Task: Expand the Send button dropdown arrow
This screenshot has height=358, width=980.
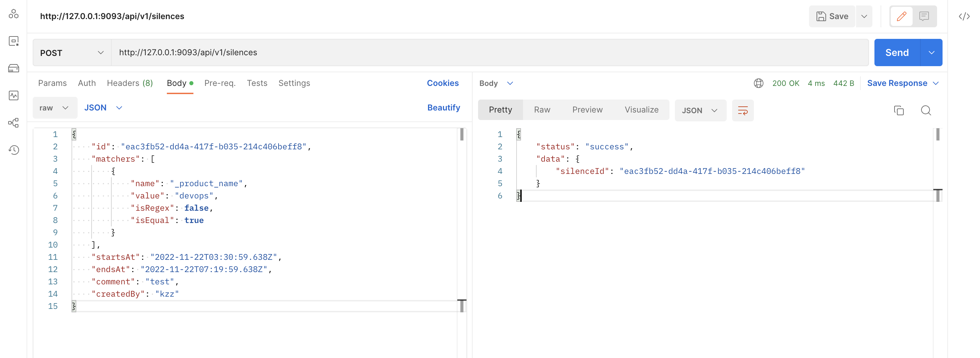Action: click(931, 53)
